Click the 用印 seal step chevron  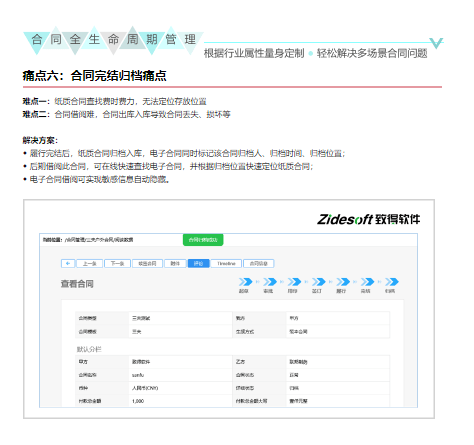(x=294, y=282)
